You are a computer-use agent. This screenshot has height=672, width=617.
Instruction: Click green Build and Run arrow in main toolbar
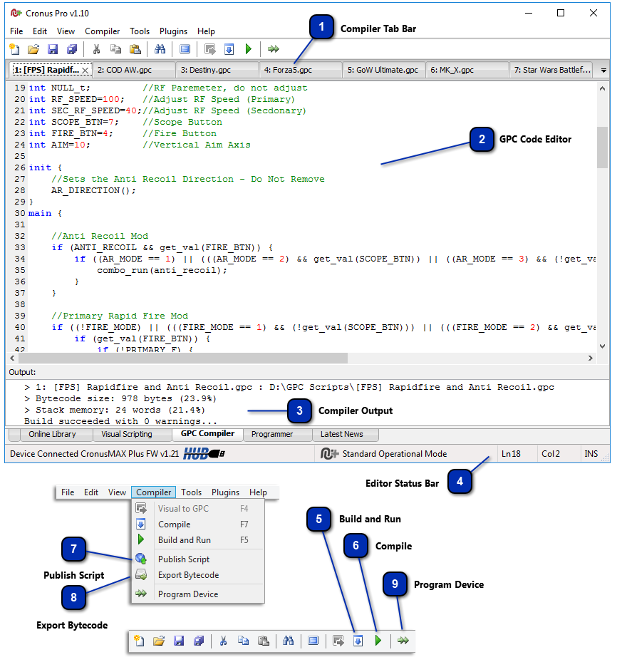249,49
